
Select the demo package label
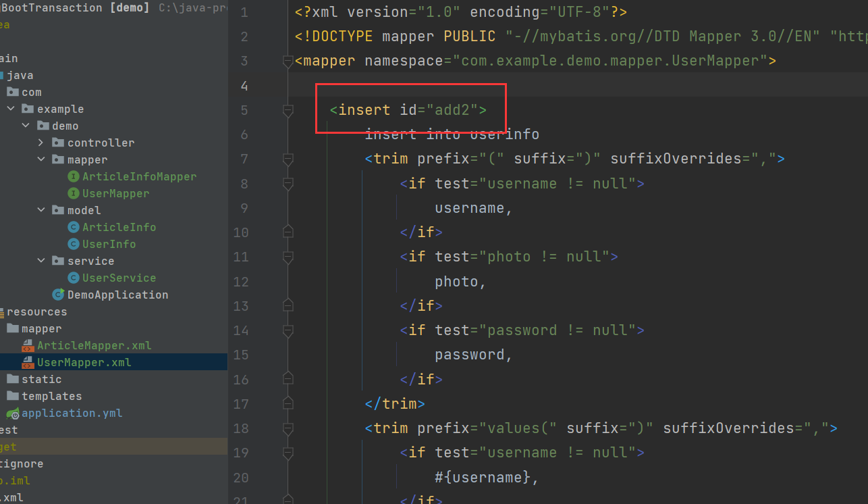click(x=65, y=126)
